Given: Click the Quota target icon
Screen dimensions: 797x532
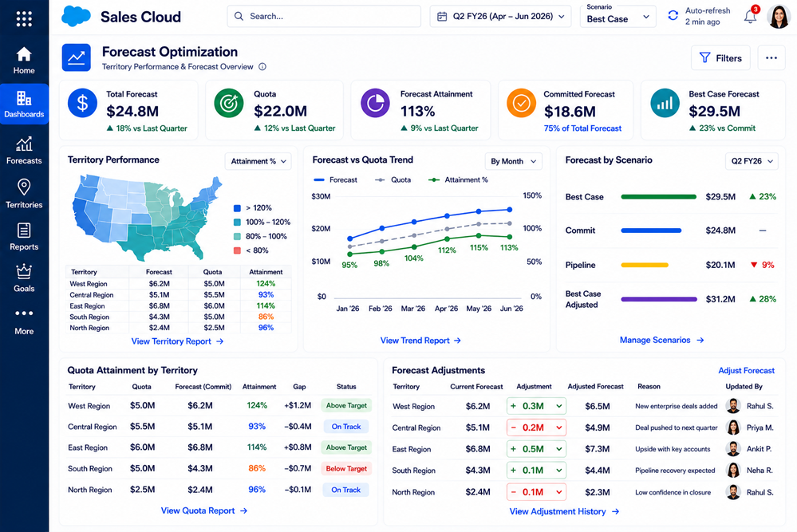Looking at the screenshot, I should [x=229, y=103].
